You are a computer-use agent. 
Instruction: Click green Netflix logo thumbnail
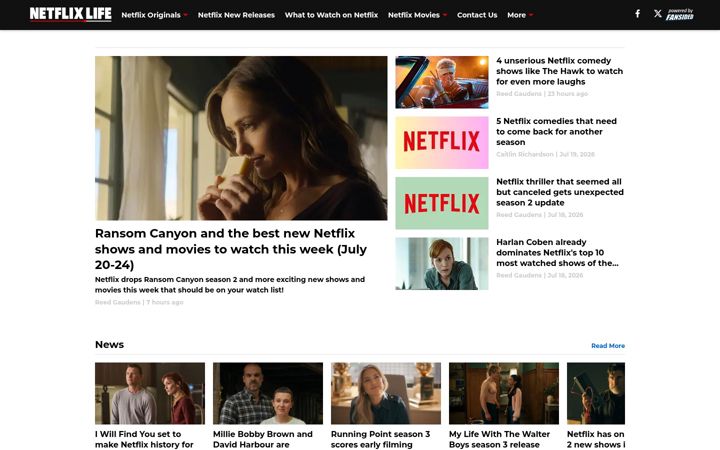click(x=442, y=203)
